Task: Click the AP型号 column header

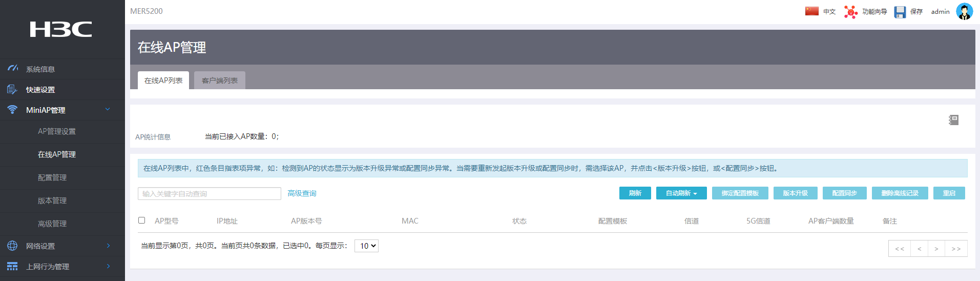Action: click(166, 221)
